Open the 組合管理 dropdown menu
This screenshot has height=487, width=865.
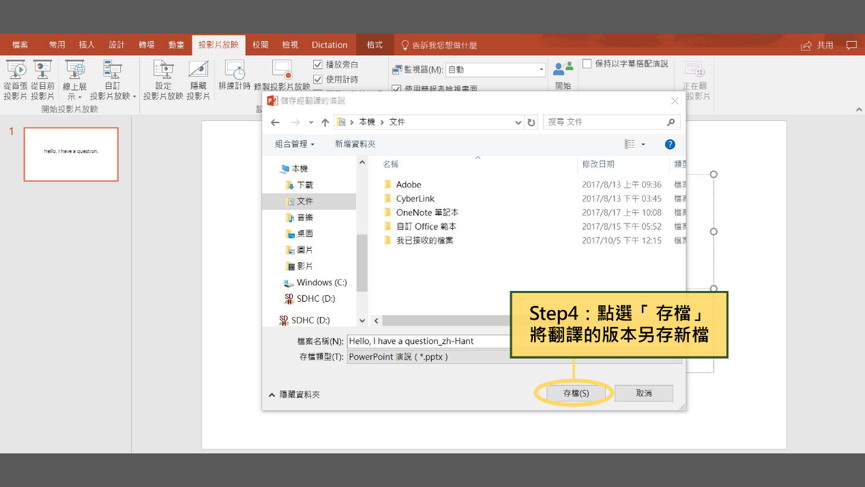pos(295,144)
